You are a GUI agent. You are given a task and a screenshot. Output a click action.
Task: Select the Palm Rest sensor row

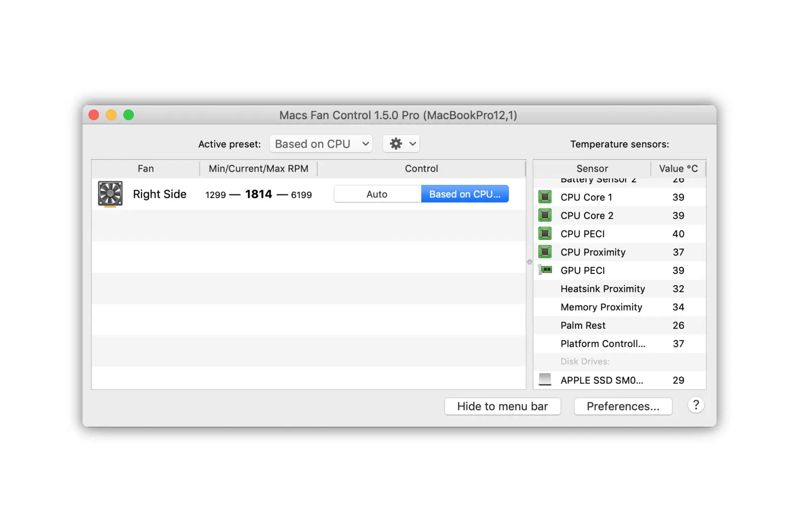click(620, 325)
